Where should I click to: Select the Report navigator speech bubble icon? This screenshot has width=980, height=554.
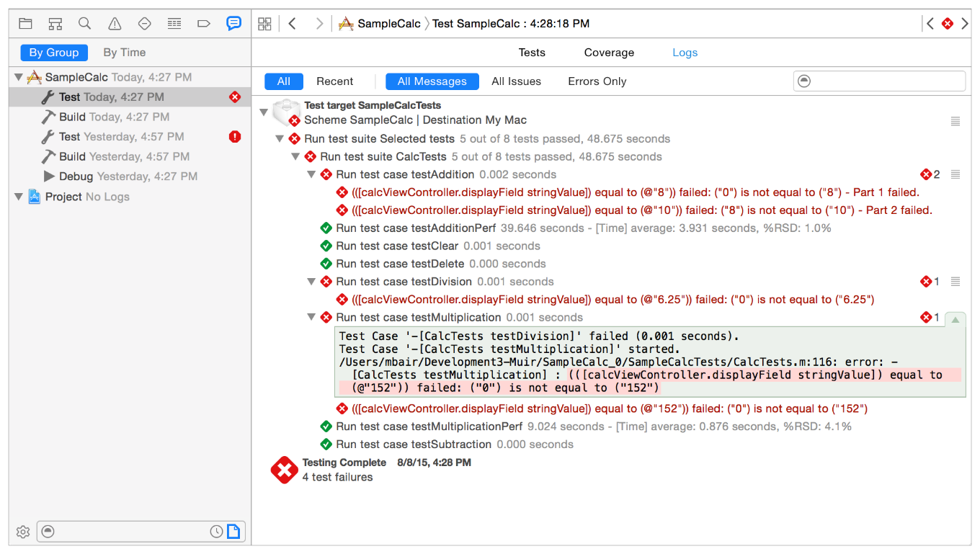click(x=233, y=24)
